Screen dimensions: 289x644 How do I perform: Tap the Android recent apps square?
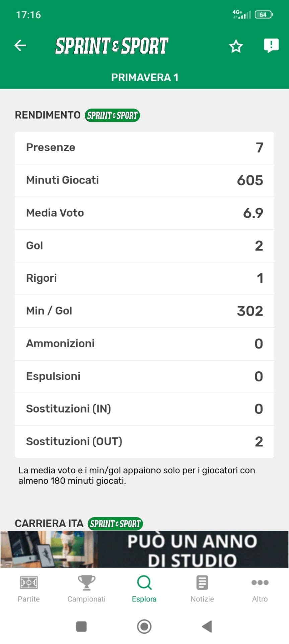(x=81, y=626)
